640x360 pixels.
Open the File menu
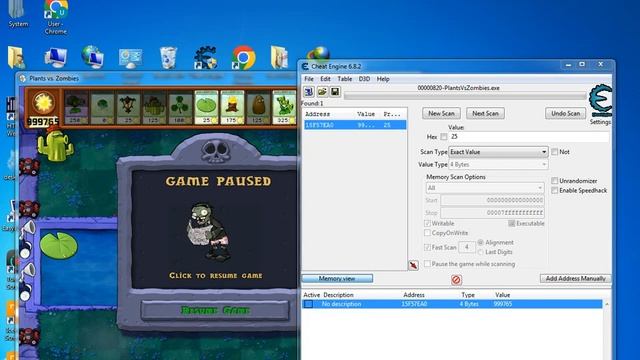point(309,79)
